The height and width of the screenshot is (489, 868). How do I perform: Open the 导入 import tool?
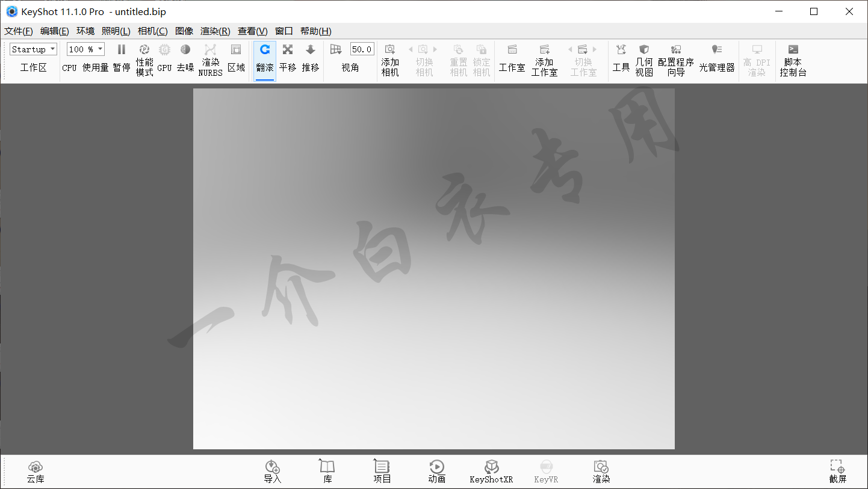tap(272, 471)
